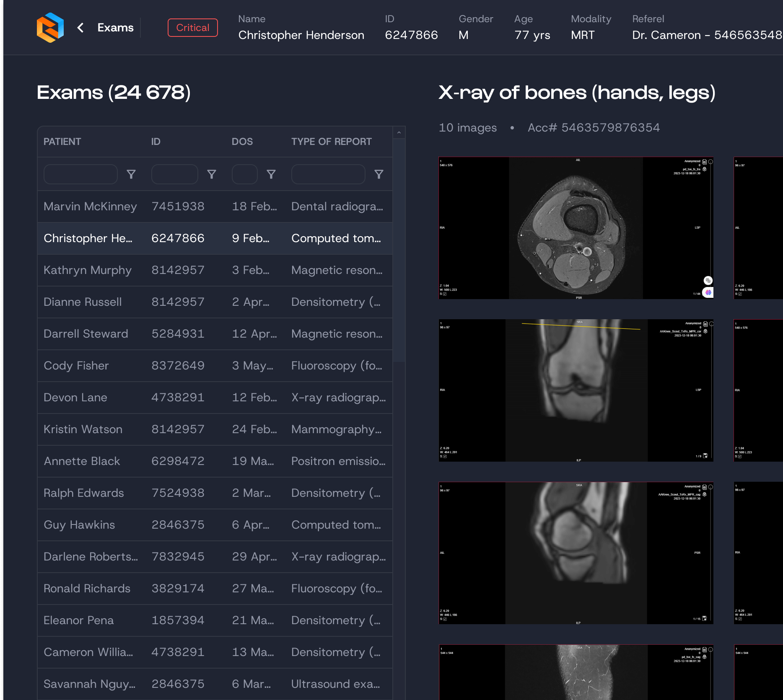Viewport: 783px width, 700px height.
Task: Select the Dianne Russell exam row
Action: [x=215, y=302]
